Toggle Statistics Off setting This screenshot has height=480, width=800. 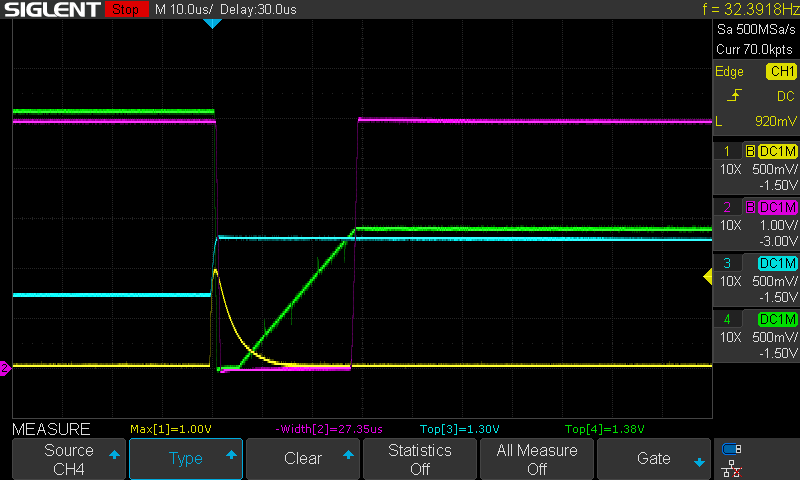420,459
